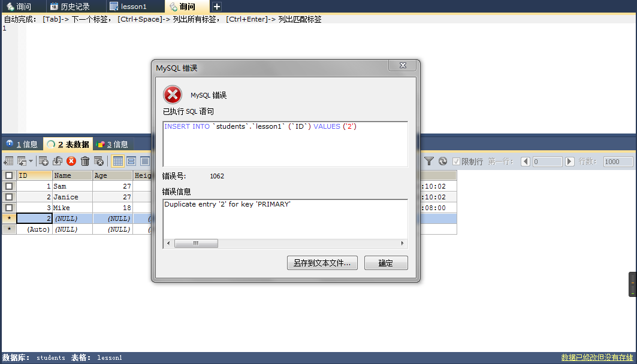Click the row count field showing 1000
The height and width of the screenshot is (364, 637).
[618, 162]
